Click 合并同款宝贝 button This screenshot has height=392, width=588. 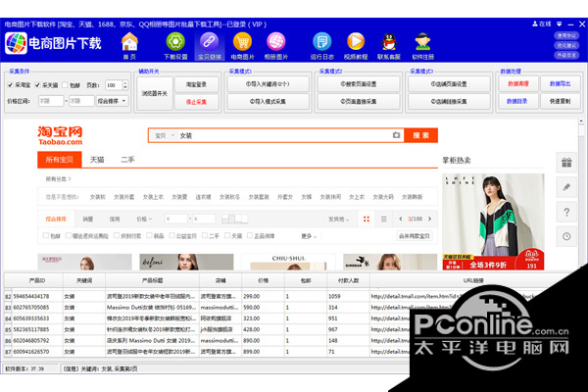pos(414,236)
